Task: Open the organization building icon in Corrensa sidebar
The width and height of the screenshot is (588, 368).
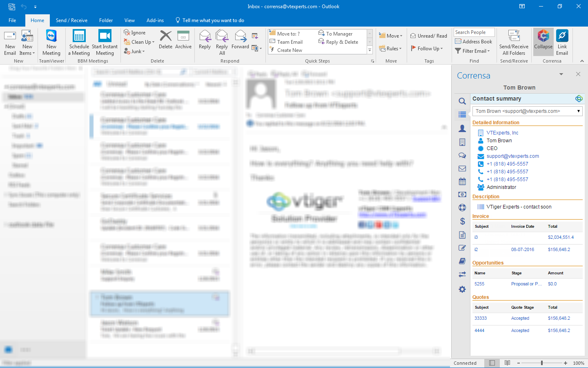Action: pyautogui.click(x=462, y=142)
